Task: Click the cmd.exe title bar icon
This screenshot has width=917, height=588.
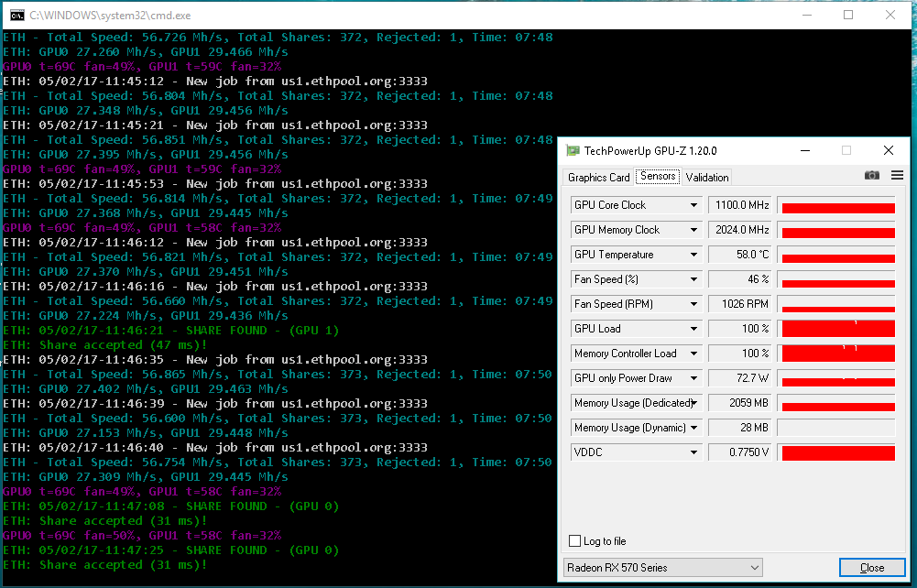Action: (x=17, y=16)
